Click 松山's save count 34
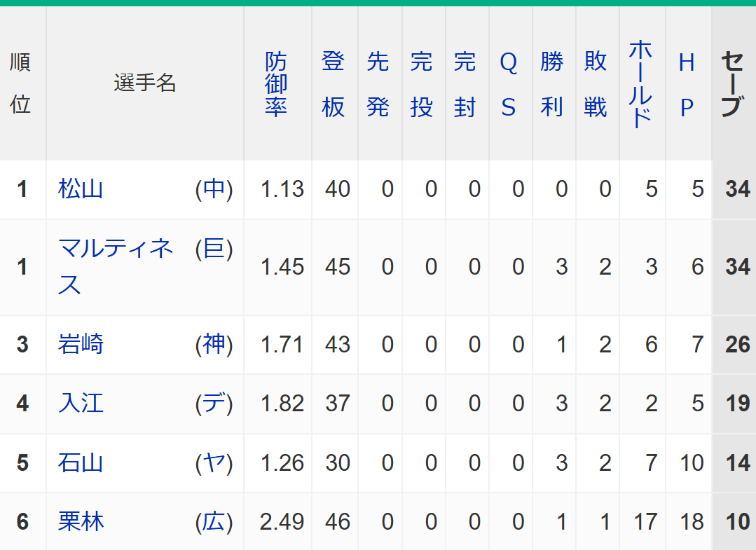The width and height of the screenshot is (756, 550). coord(738,189)
